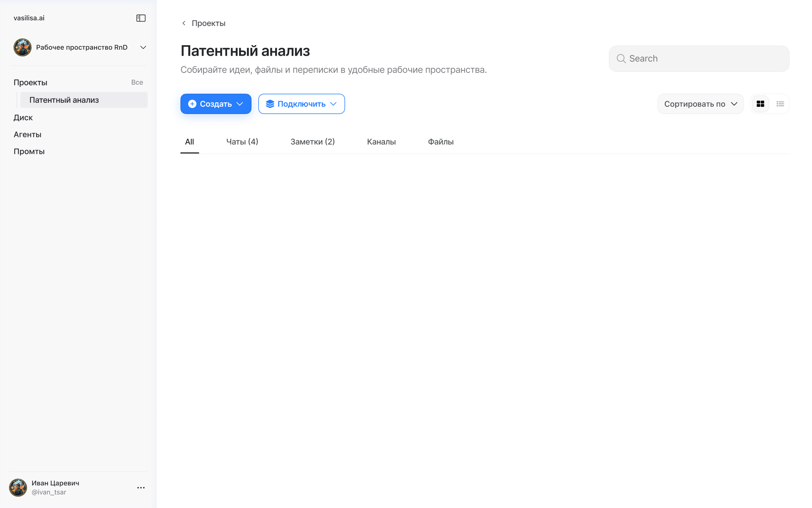The image size is (812, 508).
Task: Click the plus icon on Создать
Action: click(x=192, y=104)
